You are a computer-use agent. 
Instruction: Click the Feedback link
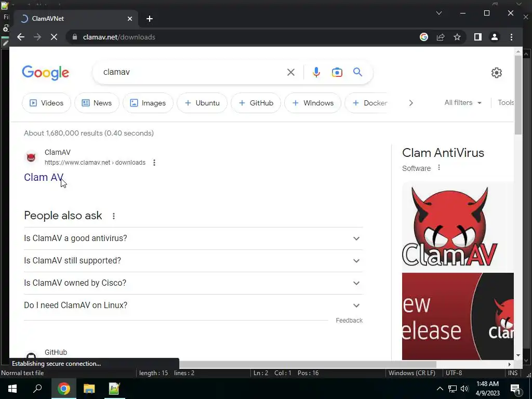(x=349, y=320)
